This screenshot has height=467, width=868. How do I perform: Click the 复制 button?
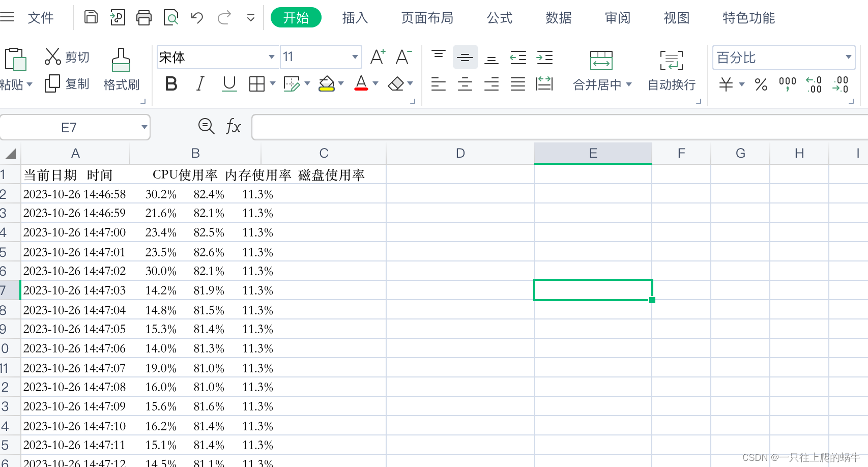(67, 84)
